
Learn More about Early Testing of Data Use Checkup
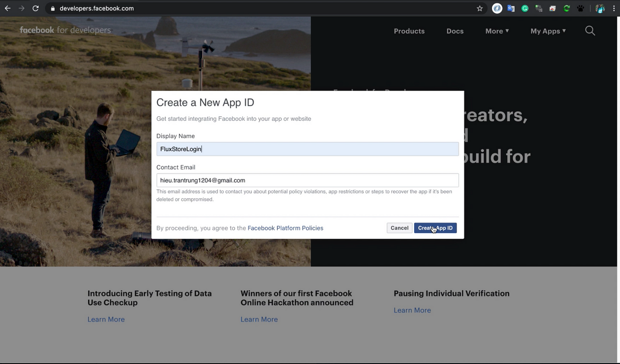tap(106, 319)
